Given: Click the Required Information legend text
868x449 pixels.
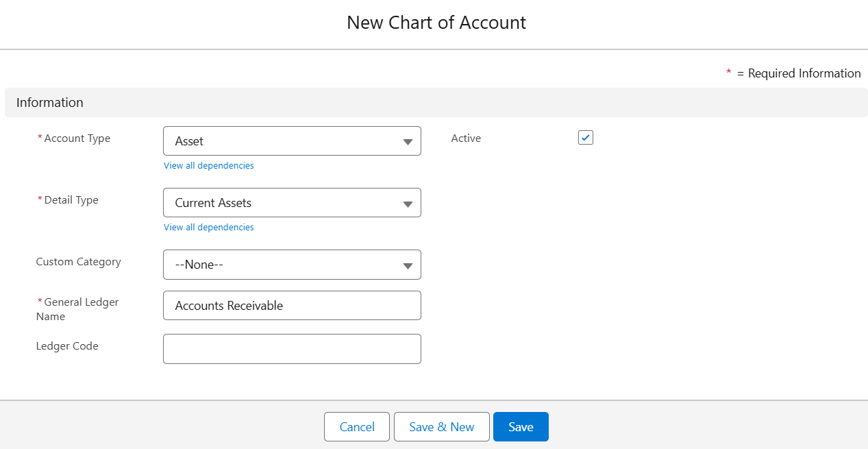Looking at the screenshot, I should [804, 73].
